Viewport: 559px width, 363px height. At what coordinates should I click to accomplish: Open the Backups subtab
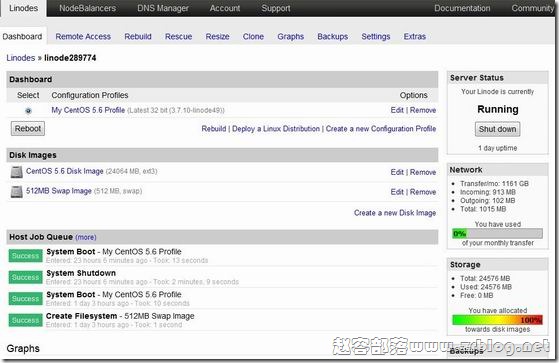tap(333, 36)
